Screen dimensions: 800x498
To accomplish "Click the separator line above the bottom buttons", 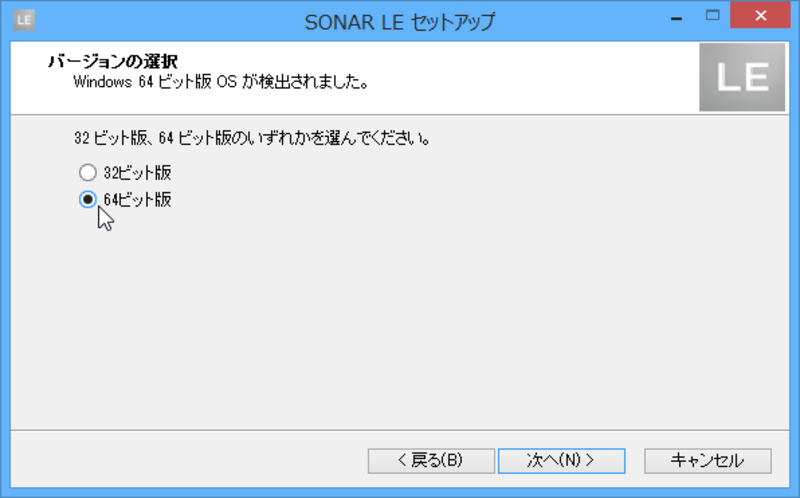I will tap(400, 430).
